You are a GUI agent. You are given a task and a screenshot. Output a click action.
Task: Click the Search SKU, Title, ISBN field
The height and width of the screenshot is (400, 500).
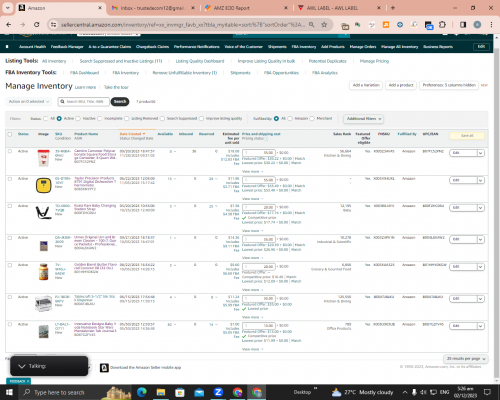pos(84,101)
